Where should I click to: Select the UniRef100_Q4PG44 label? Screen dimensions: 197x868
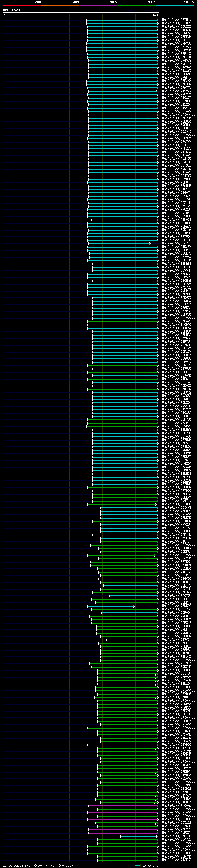tap(177, 379)
